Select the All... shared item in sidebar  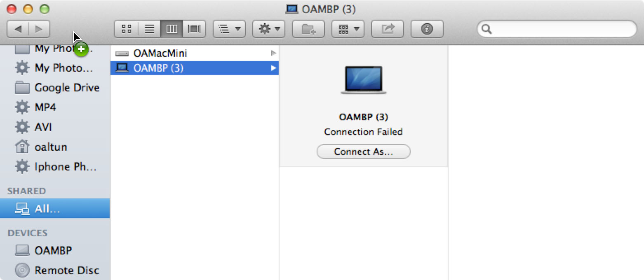tap(55, 209)
